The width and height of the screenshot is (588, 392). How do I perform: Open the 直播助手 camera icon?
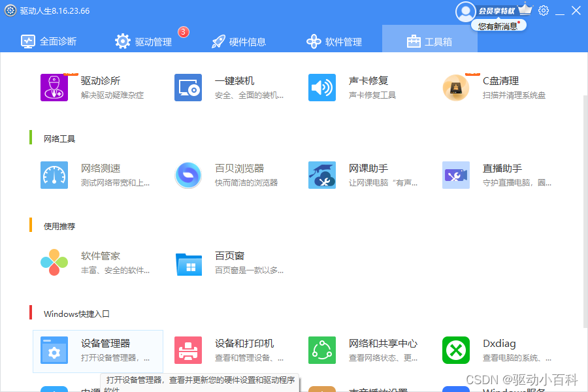455,175
